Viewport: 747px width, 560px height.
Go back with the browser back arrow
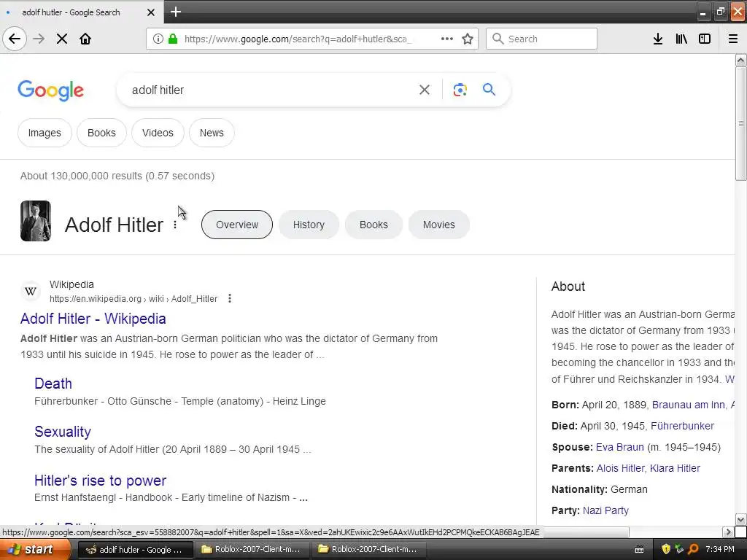tap(15, 39)
